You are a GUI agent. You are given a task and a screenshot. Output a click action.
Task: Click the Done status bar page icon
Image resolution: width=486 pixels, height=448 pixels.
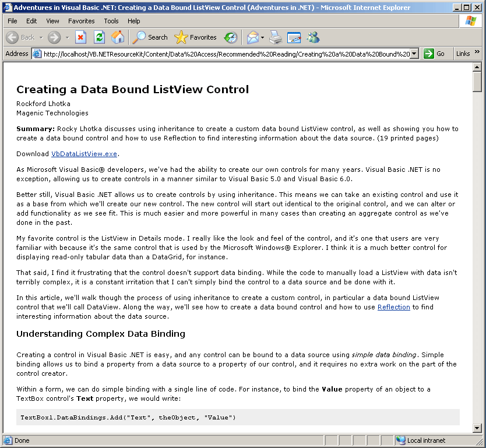[x=8, y=440]
